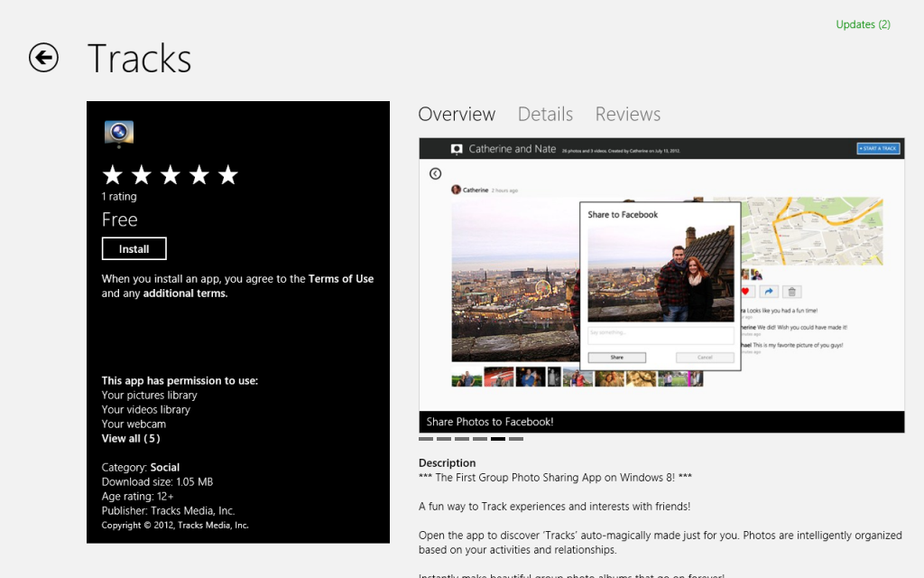
Task: Click 'Share Photos to Facebook!' caption
Action: [490, 422]
